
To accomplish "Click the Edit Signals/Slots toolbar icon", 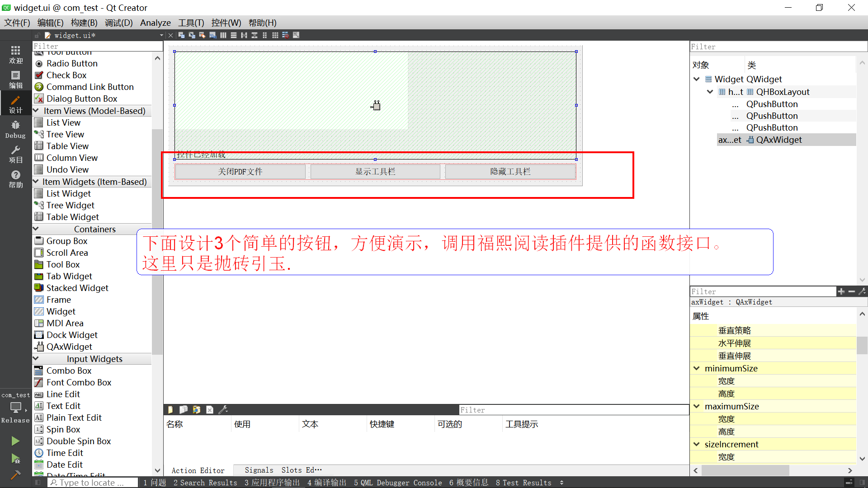I will point(192,35).
